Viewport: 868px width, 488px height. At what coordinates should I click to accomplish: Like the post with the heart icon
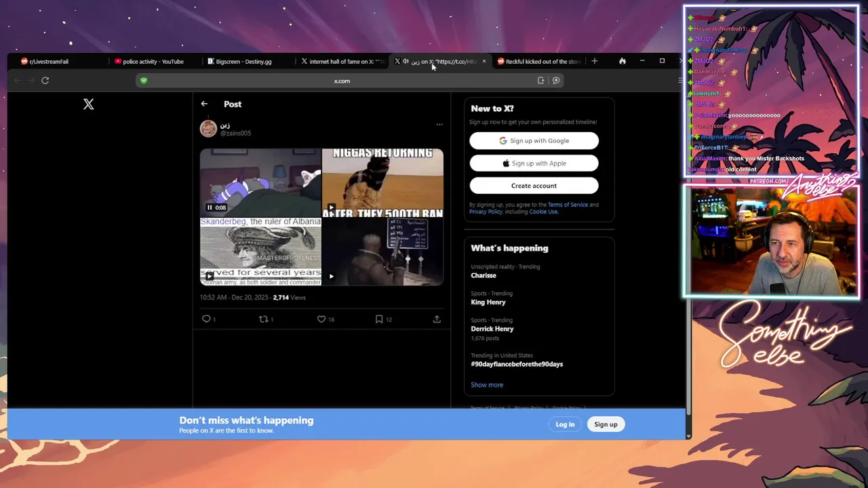pyautogui.click(x=321, y=319)
